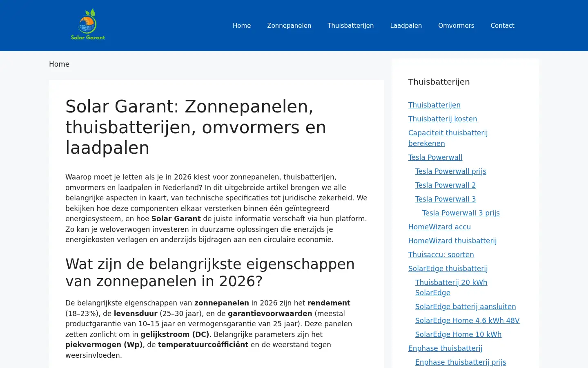Viewport: 588px width, 368px height.
Task: Open the Tesla Powerwall 2 link
Action: pyautogui.click(x=445, y=185)
